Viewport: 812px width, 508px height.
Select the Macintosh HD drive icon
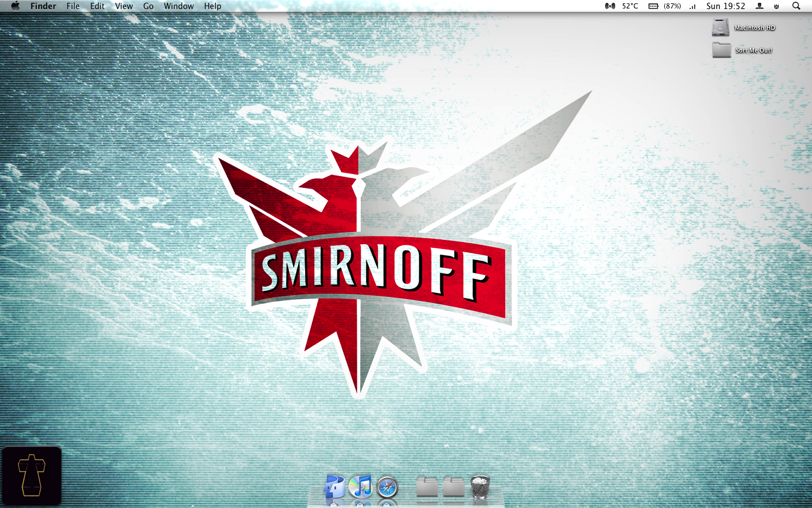point(721,27)
